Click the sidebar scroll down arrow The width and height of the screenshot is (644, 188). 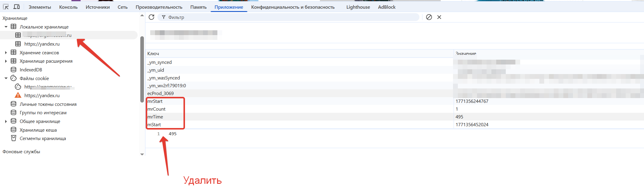(x=142, y=154)
